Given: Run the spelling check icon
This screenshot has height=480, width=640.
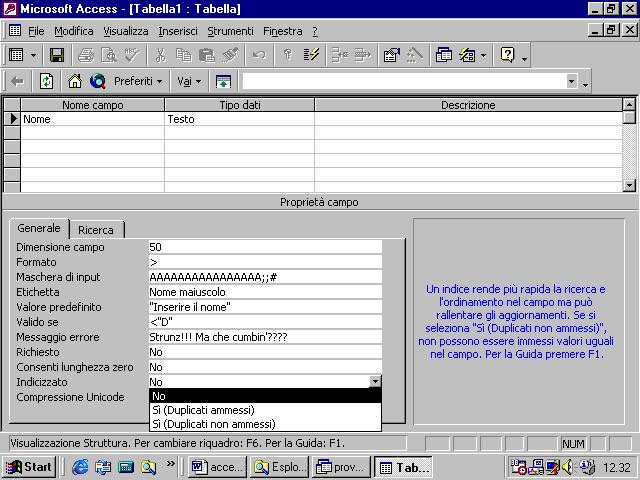Looking at the screenshot, I should coord(132,55).
